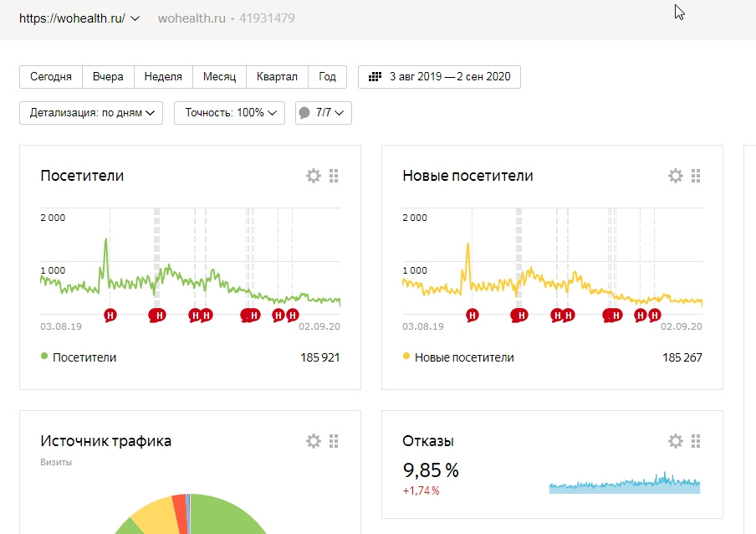
Task: Expand the 7/7 annotations dropdown arrow
Action: pos(340,113)
